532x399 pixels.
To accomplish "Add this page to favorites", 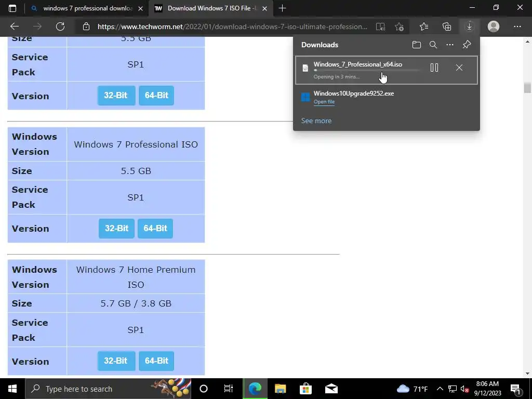I will 400,26.
